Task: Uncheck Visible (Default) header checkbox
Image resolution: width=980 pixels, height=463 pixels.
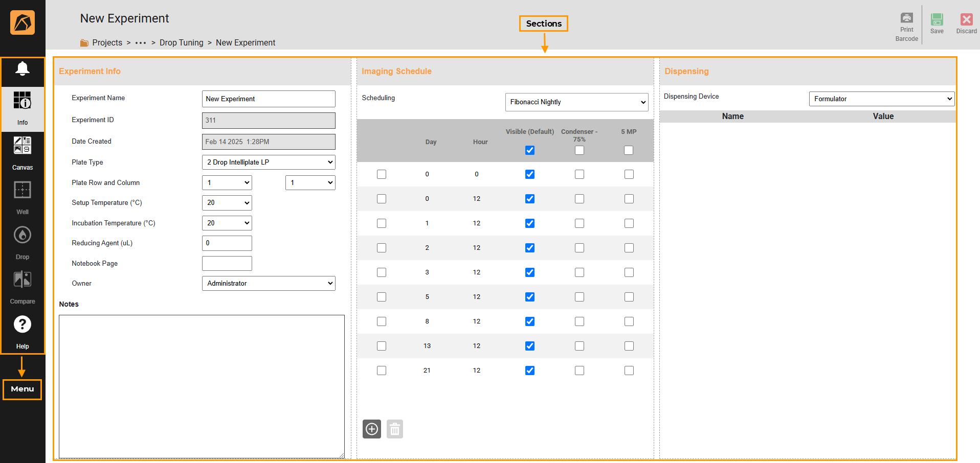Action: coord(530,150)
